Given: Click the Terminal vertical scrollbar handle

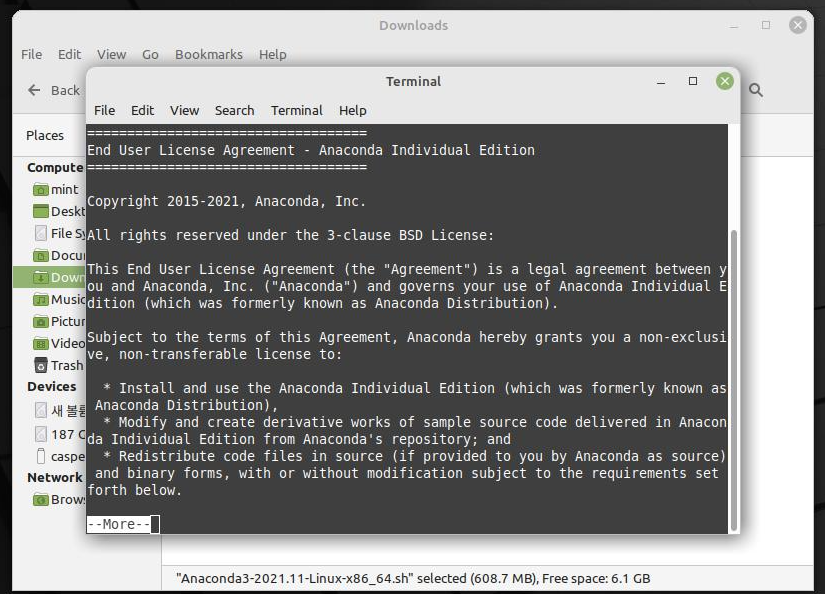Looking at the screenshot, I should tap(733, 380).
